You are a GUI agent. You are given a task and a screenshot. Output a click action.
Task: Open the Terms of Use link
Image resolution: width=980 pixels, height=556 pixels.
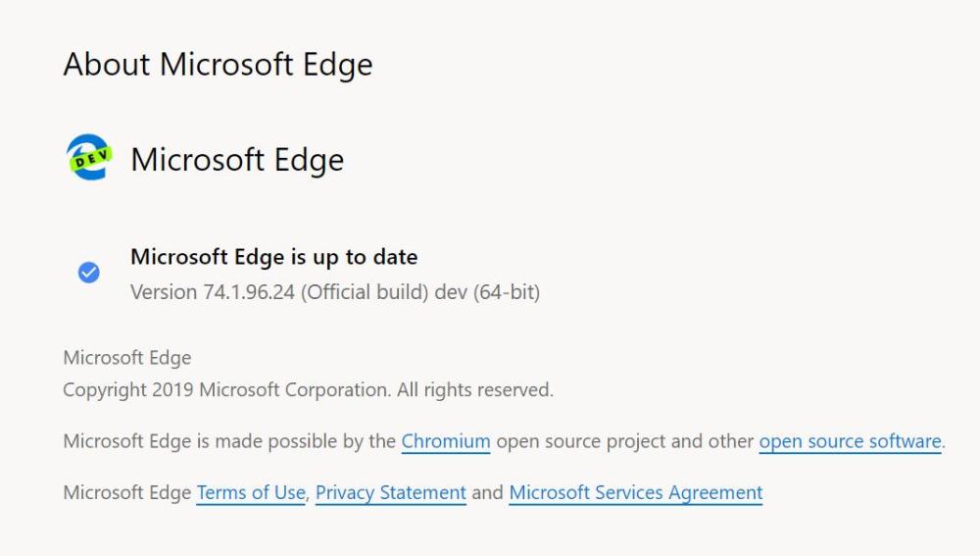click(x=251, y=492)
